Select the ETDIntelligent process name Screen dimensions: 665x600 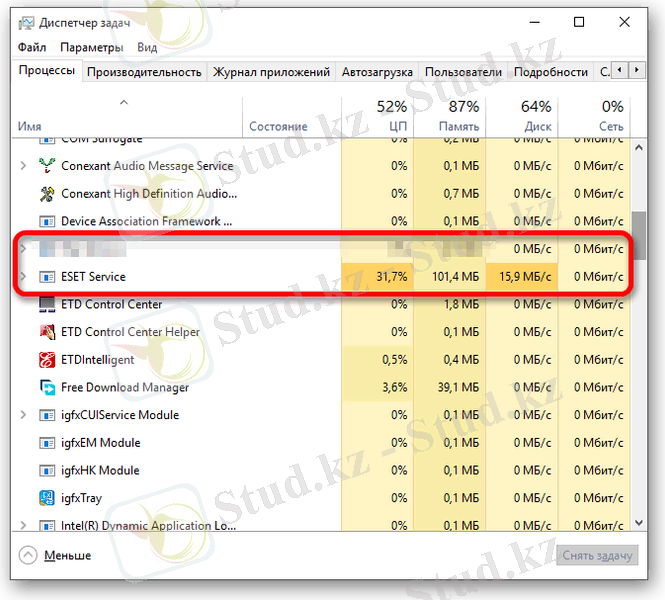pyautogui.click(x=98, y=360)
